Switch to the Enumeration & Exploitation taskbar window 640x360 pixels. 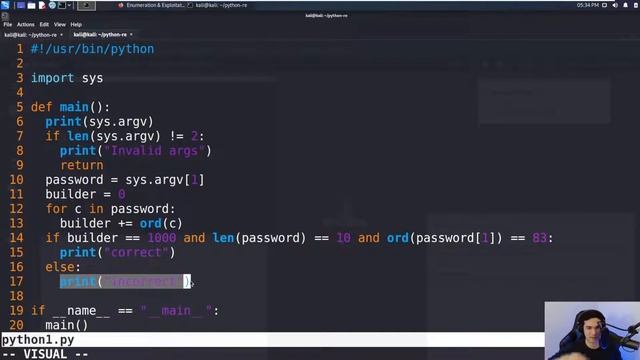point(151,5)
